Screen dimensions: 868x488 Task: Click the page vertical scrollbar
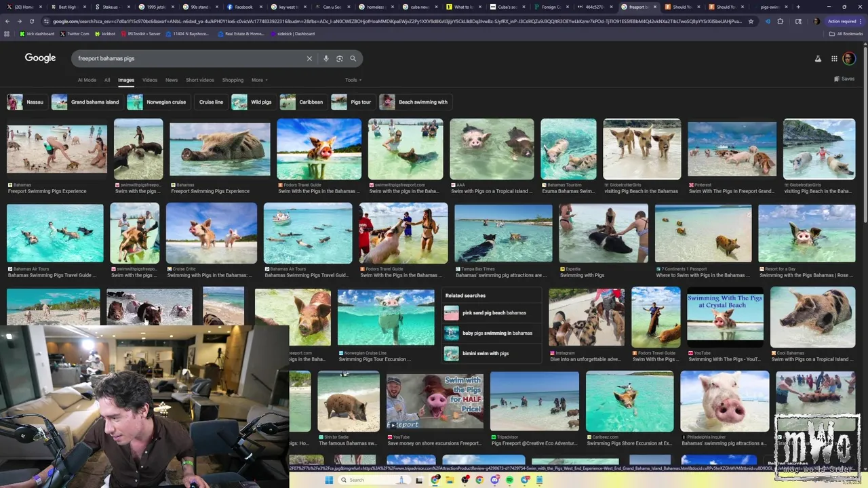[x=864, y=136]
